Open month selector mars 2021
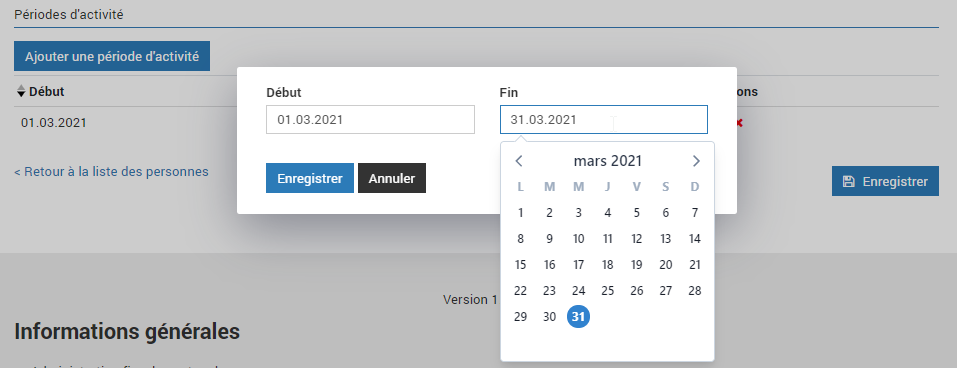This screenshot has height=368, width=957. click(607, 161)
